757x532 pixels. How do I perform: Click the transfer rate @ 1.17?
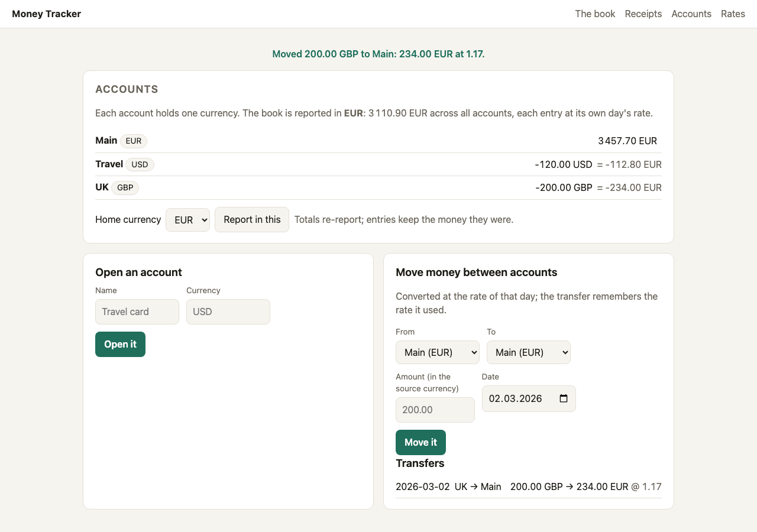point(646,486)
